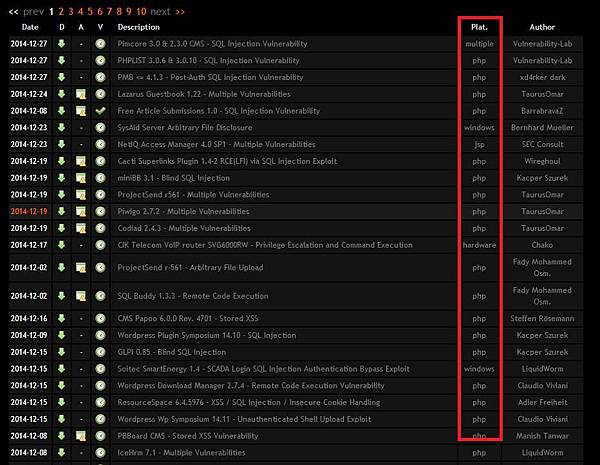Filter by 'multiple' platform in Pimcore row
Screen dimensions: 600x465
(479, 44)
